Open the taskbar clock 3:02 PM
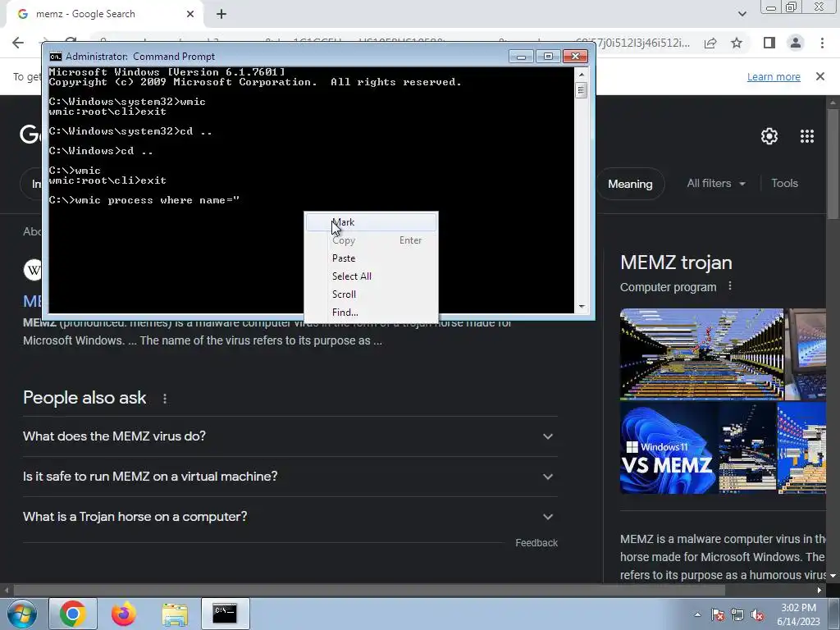 798,614
